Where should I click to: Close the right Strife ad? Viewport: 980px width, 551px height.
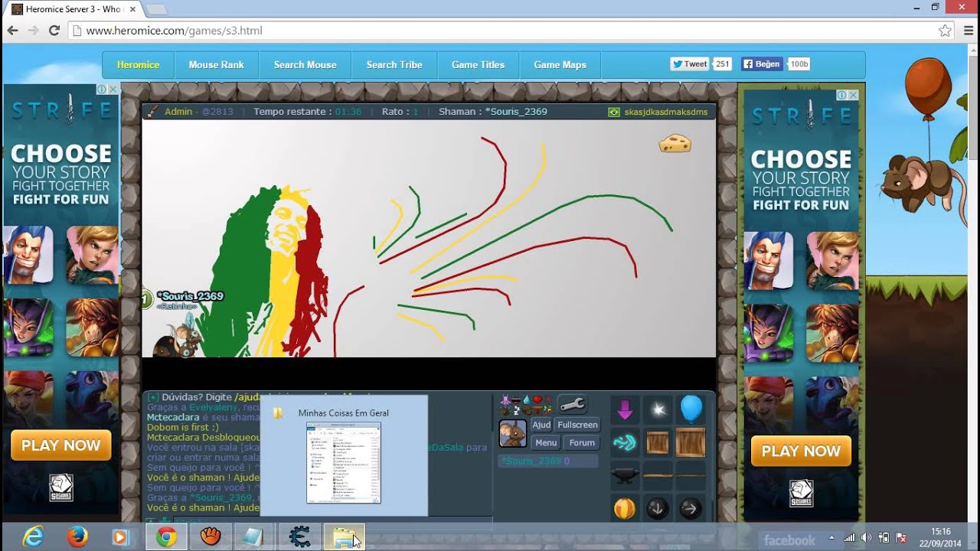point(852,95)
